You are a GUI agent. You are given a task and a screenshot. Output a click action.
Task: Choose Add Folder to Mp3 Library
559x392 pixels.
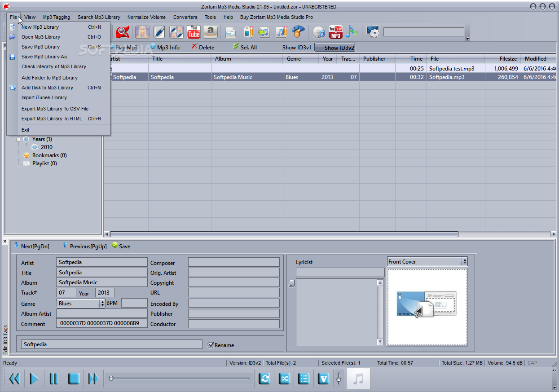coord(58,78)
